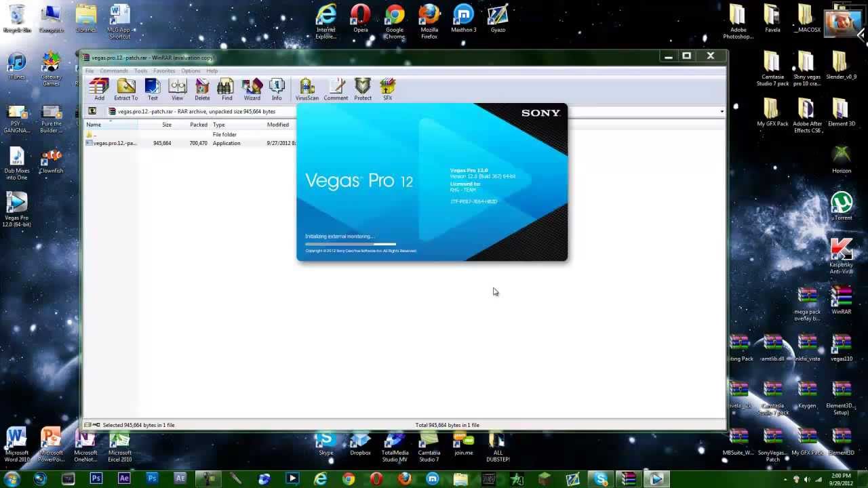This screenshot has height=488, width=868.
Task: Open the Find tool in WinRAR
Action: 226,89
